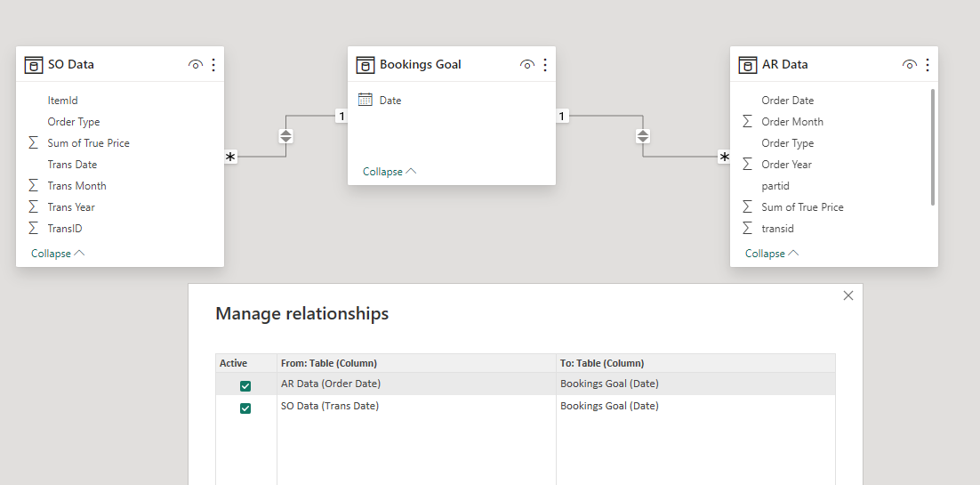The height and width of the screenshot is (485, 980).
Task: Click Bookings Goal (Date) in the second relationship row
Action: point(609,406)
